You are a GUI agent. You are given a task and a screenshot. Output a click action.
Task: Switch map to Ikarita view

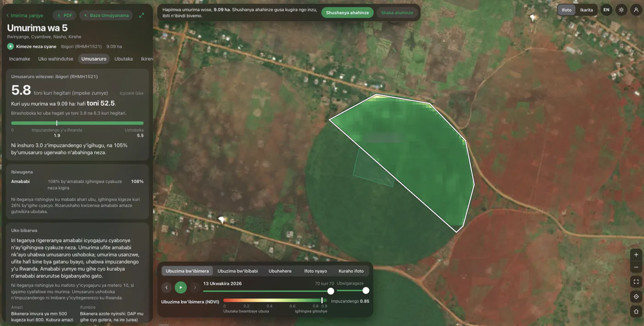586,10
